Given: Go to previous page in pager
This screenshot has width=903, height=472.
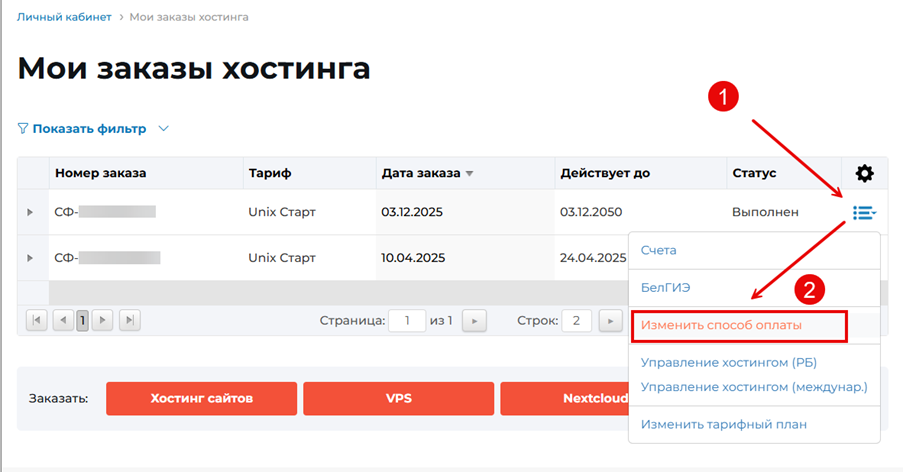Looking at the screenshot, I should click(x=63, y=320).
